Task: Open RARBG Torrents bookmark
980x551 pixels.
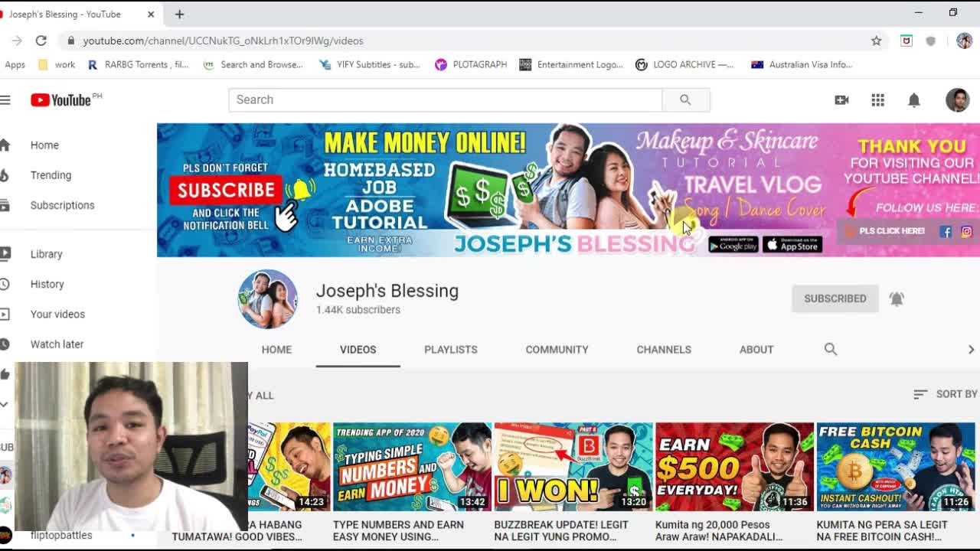Action: click(x=138, y=64)
